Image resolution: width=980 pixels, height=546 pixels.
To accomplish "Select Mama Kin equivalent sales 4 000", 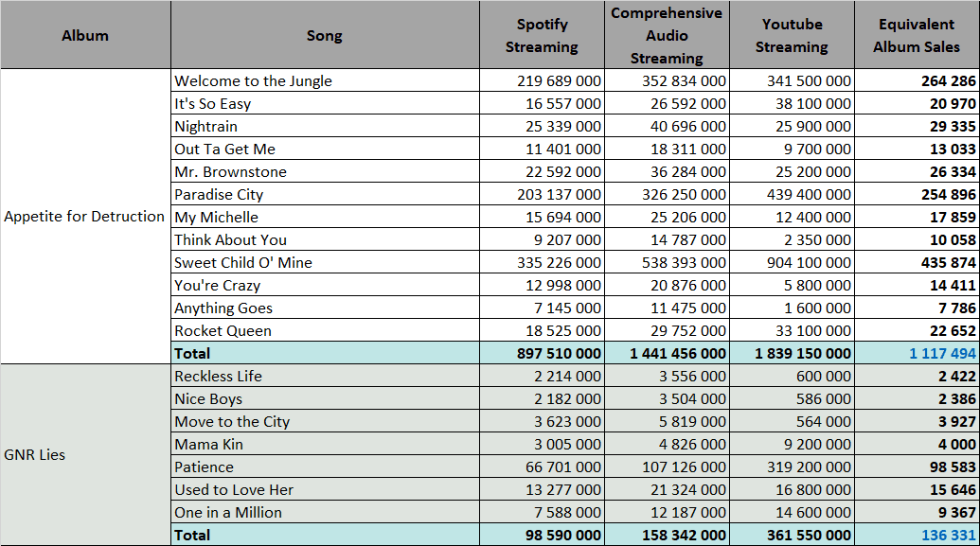I will 956,444.
